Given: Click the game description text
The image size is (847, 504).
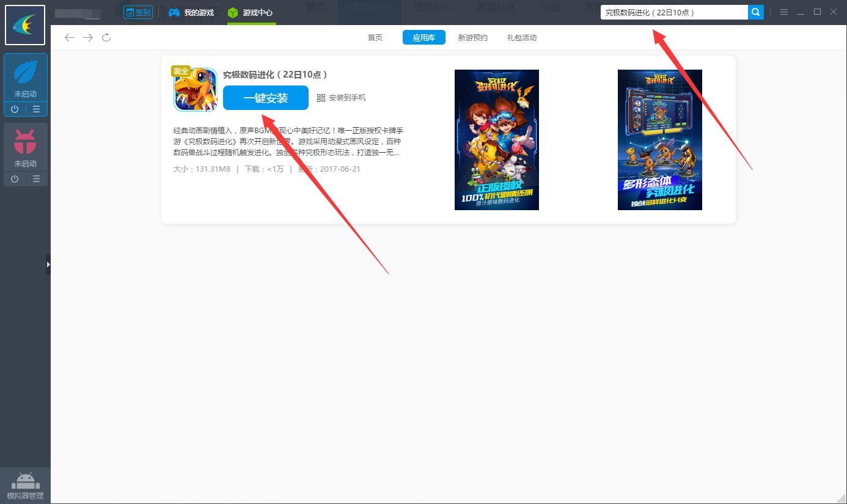Looking at the screenshot, I should click(288, 142).
